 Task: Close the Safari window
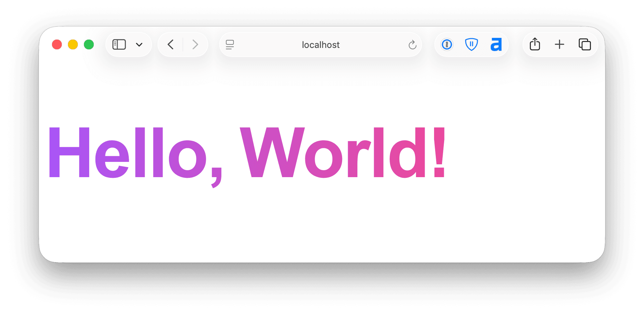[57, 44]
